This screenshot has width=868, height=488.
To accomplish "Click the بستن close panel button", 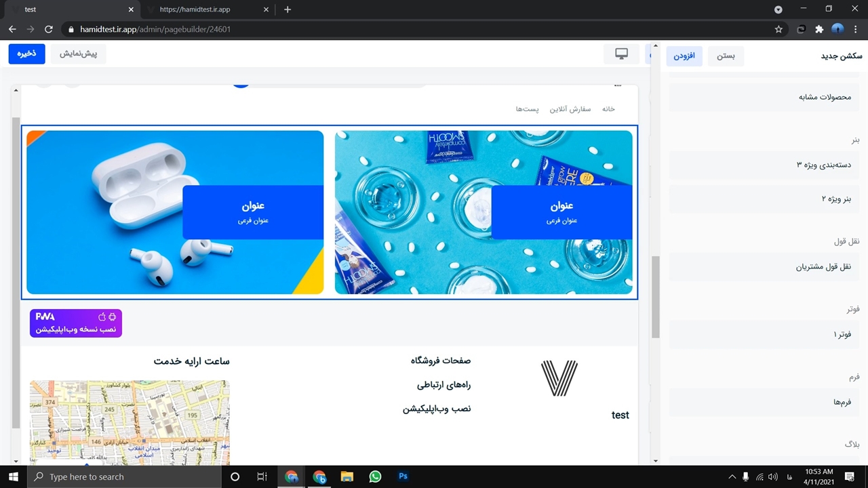I will tap(726, 56).
